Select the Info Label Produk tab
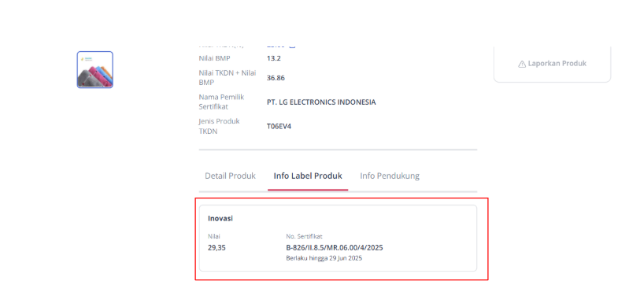The image size is (644, 296). coord(308,176)
